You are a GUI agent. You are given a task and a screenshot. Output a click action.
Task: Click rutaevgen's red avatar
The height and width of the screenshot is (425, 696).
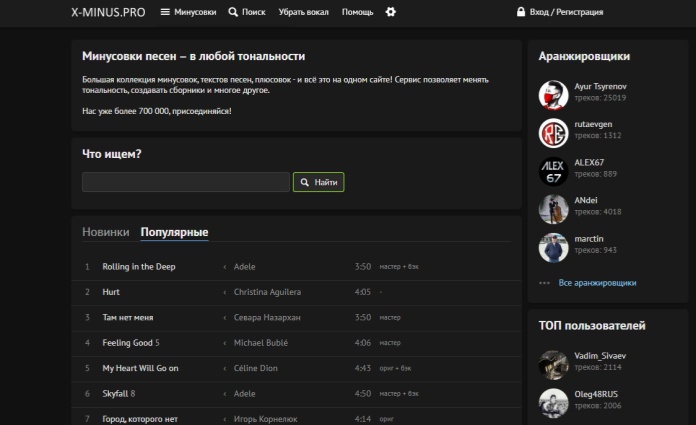553,132
